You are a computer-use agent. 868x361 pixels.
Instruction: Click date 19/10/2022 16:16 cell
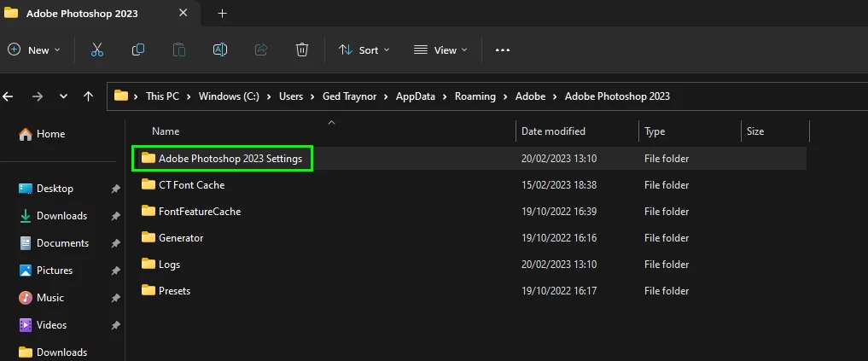[558, 238]
